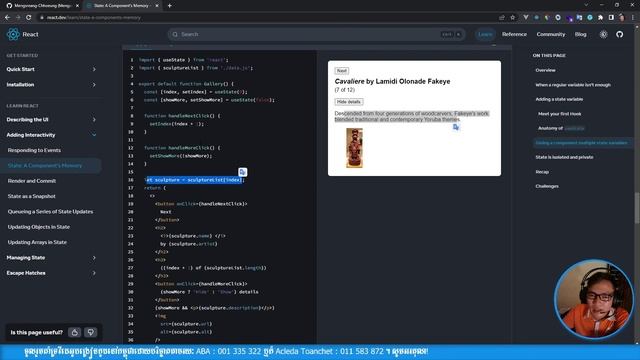The height and width of the screenshot is (360, 640).
Task: Open the extensions puzzle-piece icon
Action: pos(600,18)
